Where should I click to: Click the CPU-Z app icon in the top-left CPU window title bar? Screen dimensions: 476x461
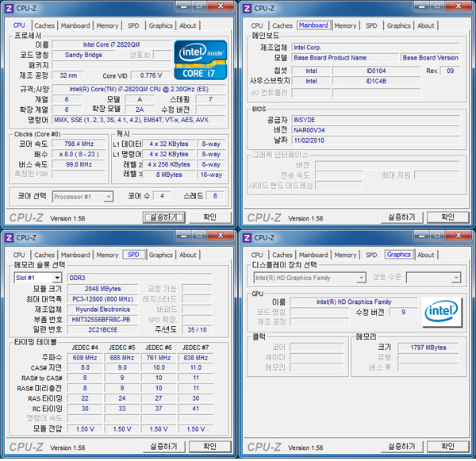point(9,8)
